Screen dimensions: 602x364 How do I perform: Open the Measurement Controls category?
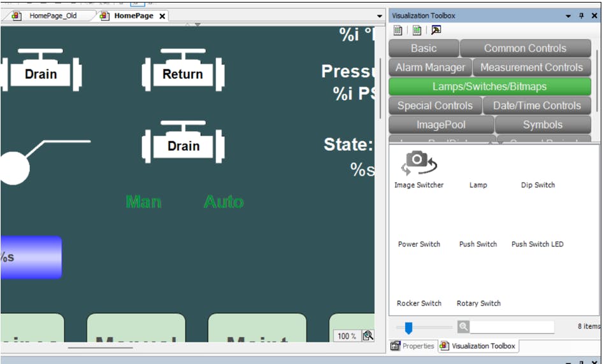[531, 67]
